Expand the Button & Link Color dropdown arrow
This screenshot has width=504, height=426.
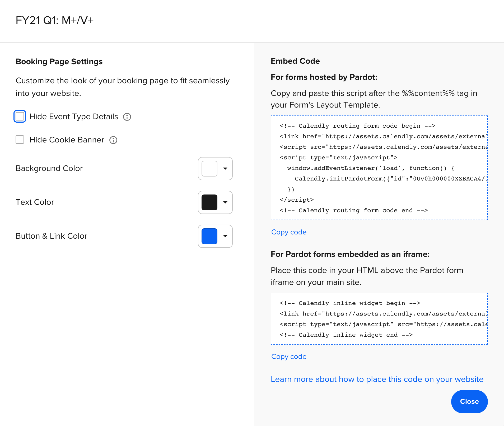[225, 236]
